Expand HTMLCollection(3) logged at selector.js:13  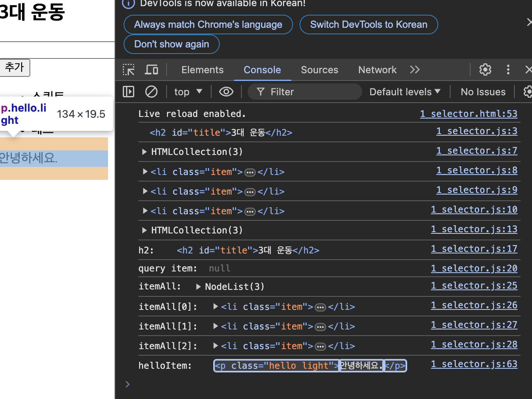[144, 230]
